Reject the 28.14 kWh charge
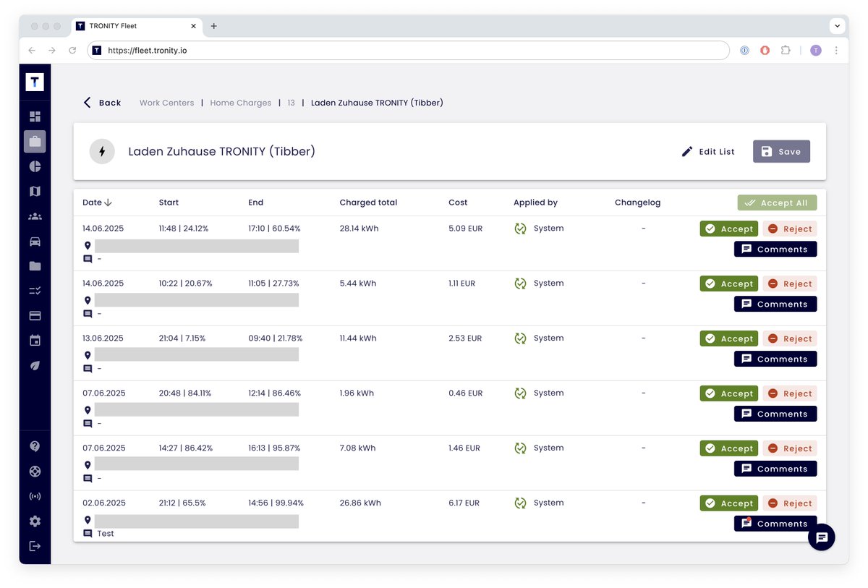 pos(789,229)
